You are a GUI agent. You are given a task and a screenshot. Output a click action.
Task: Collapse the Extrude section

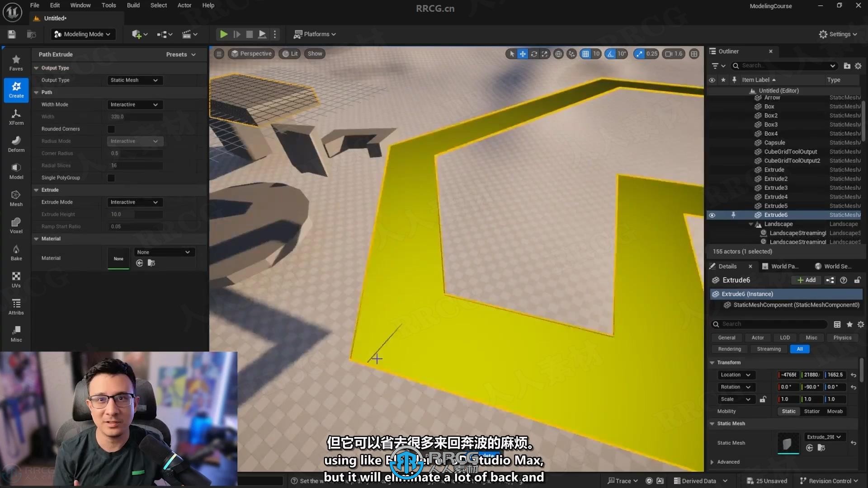pos(36,190)
